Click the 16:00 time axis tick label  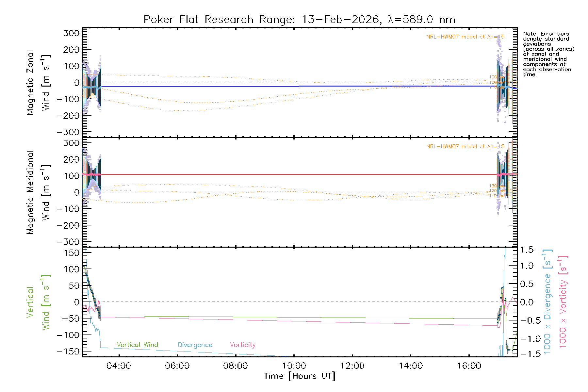pyautogui.click(x=469, y=366)
